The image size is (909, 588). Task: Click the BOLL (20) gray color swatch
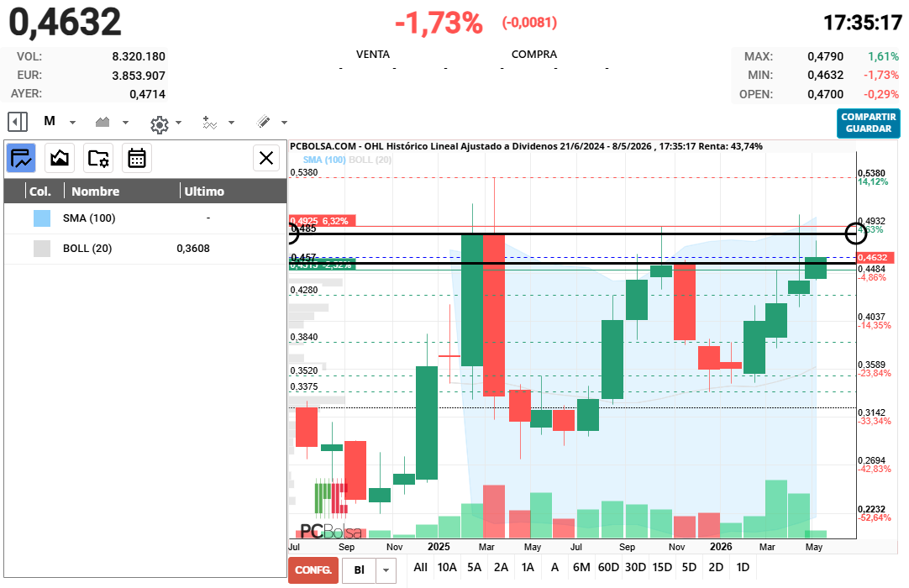coord(42,248)
